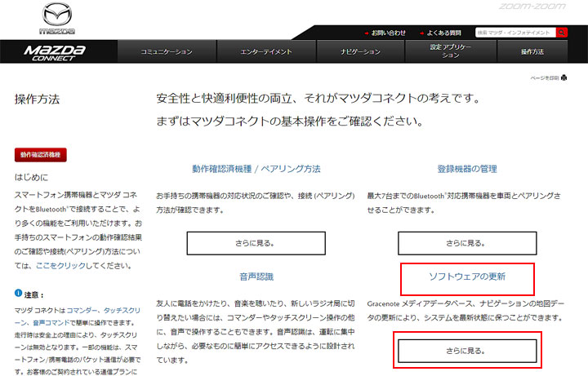Click the Mazda emblem logo
This screenshot has height=376, width=588.
coord(57,18)
